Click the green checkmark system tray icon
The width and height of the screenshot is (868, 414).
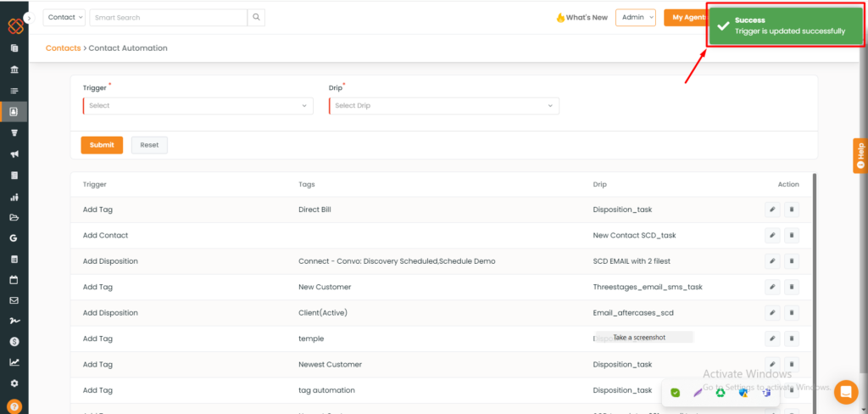tap(675, 393)
